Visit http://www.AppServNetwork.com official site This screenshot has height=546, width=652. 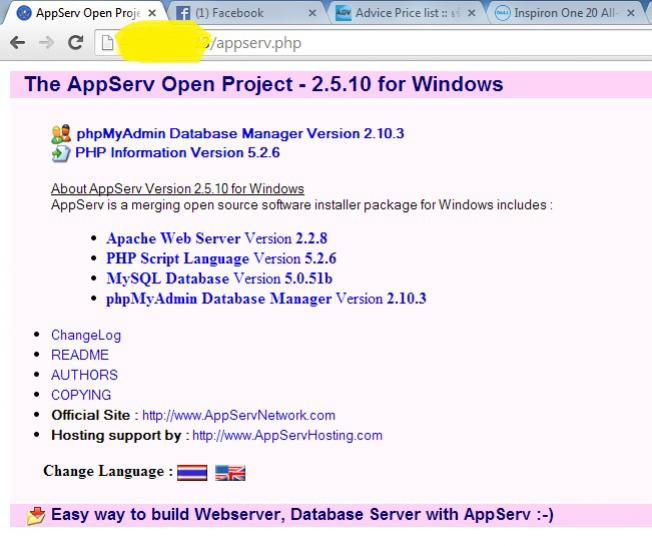click(239, 415)
